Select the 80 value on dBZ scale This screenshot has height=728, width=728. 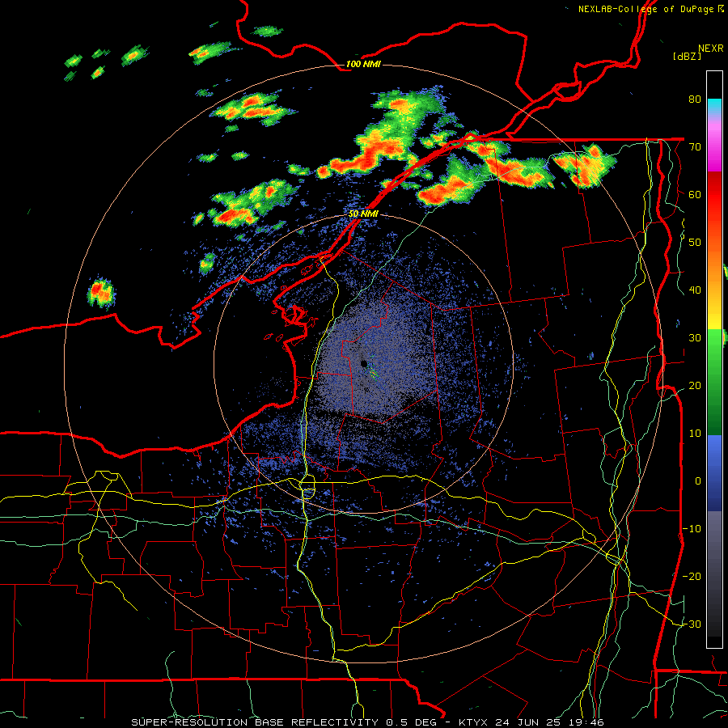tap(695, 99)
